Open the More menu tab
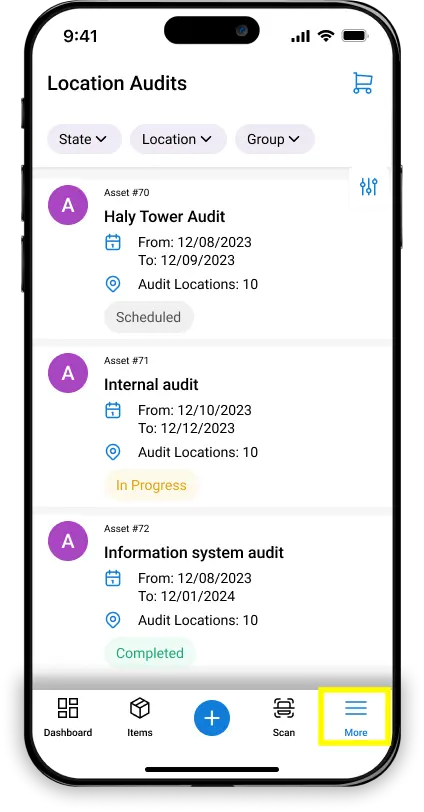This screenshot has width=424, height=812. tap(356, 717)
